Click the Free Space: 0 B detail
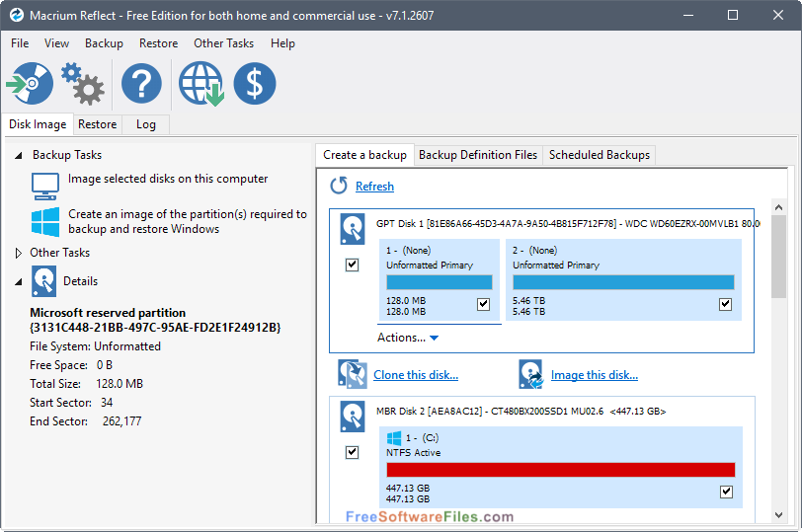 [x=71, y=365]
